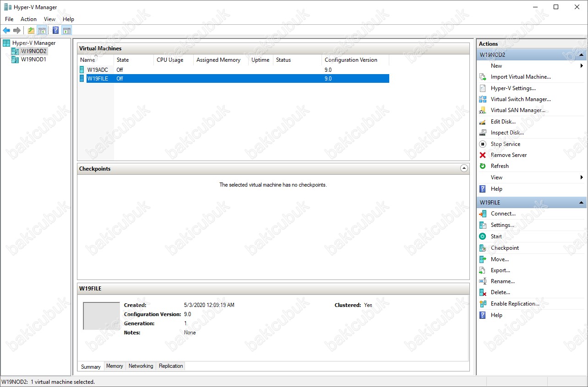Screen dimensions: 588x387
Task: Open the Action menu
Action: [x=28, y=19]
